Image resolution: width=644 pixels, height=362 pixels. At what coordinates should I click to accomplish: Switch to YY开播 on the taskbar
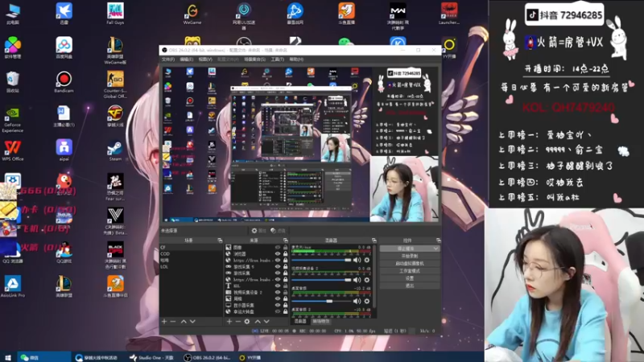pyautogui.click(x=250, y=357)
